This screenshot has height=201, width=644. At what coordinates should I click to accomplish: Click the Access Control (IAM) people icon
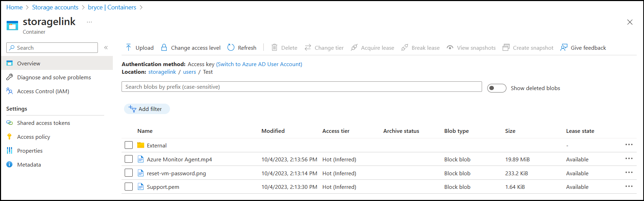pos(10,91)
